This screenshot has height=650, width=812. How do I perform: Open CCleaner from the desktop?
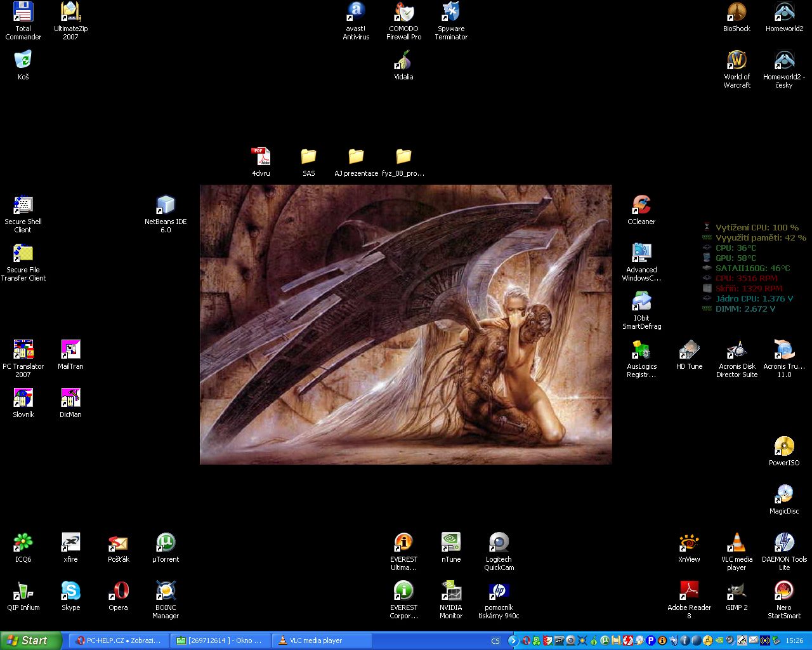coord(641,206)
